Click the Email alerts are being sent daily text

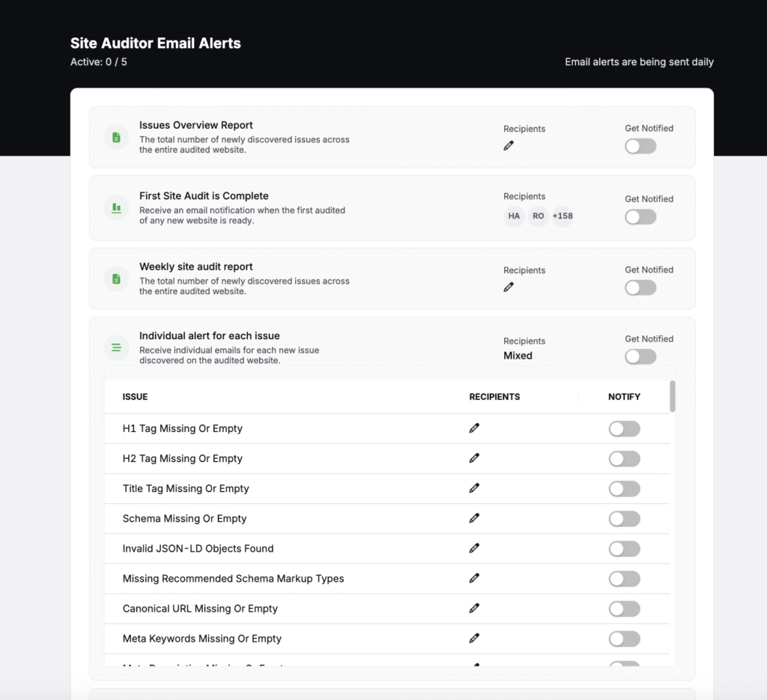coord(640,62)
